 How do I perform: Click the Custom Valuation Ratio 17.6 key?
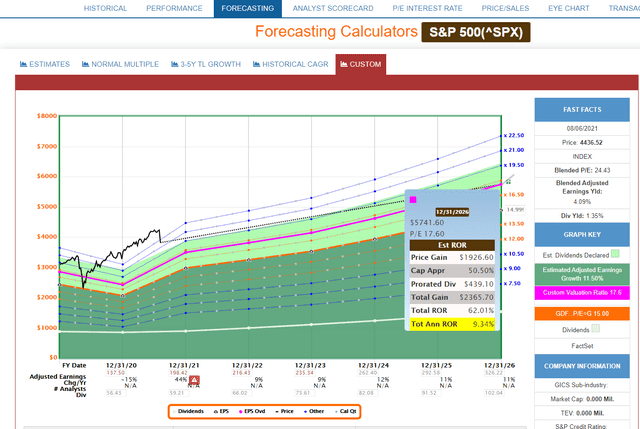[x=582, y=293]
